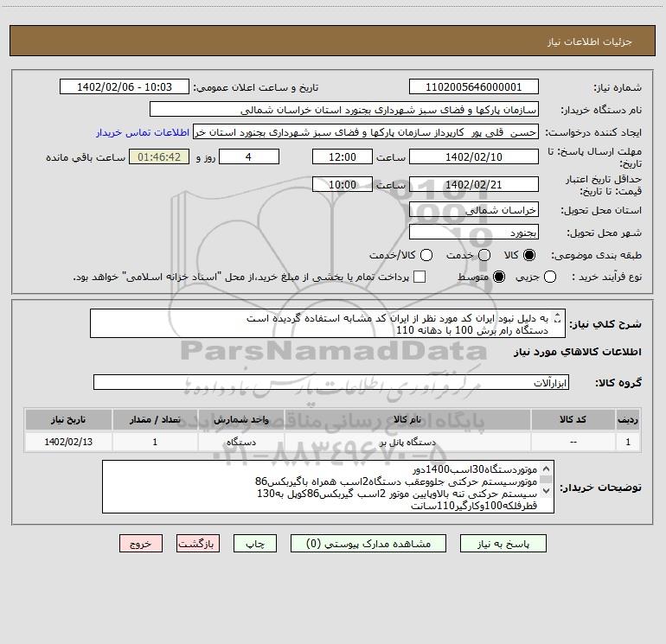Click the ردیف column header

point(628,419)
